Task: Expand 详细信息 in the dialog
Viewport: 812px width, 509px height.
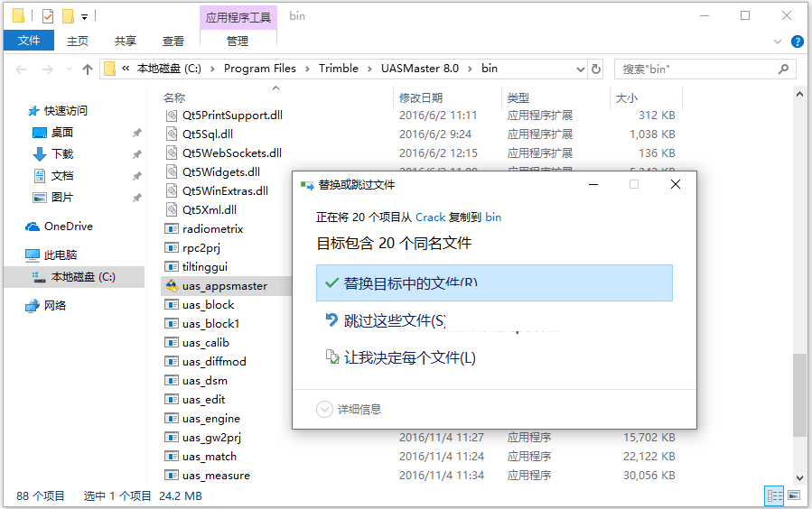Action: click(x=349, y=409)
